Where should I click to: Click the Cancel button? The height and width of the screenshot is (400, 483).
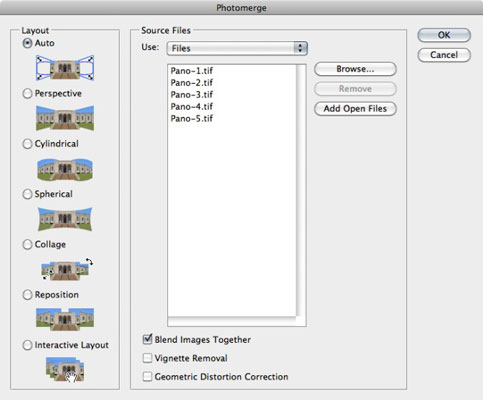pos(444,55)
